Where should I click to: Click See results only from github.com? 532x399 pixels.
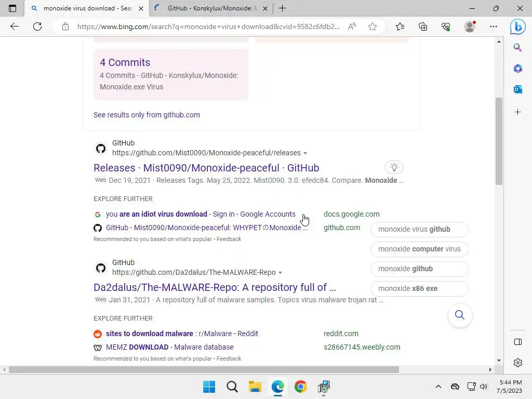(x=147, y=115)
